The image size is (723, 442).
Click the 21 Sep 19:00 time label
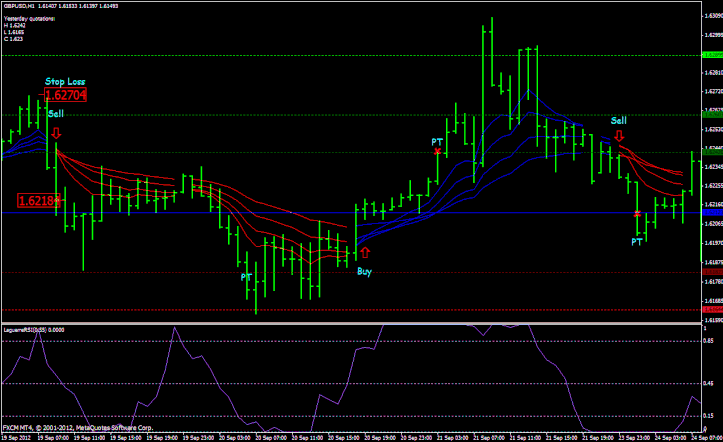click(x=598, y=437)
